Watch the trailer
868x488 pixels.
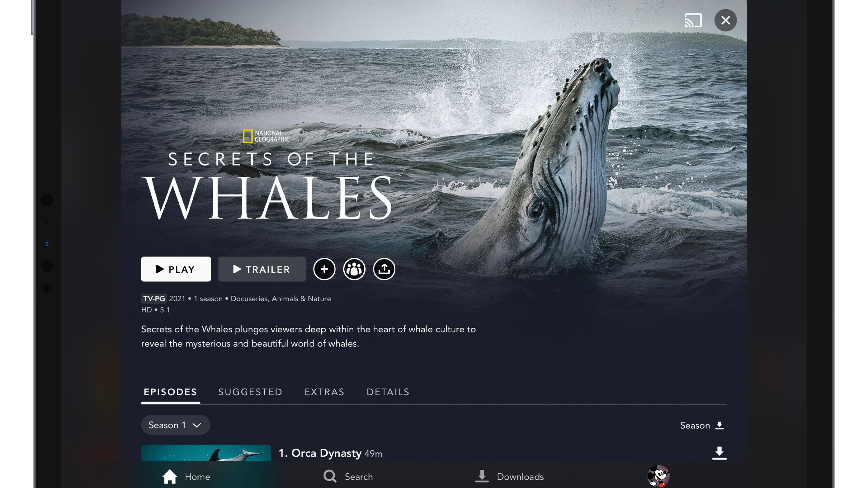[x=262, y=269]
